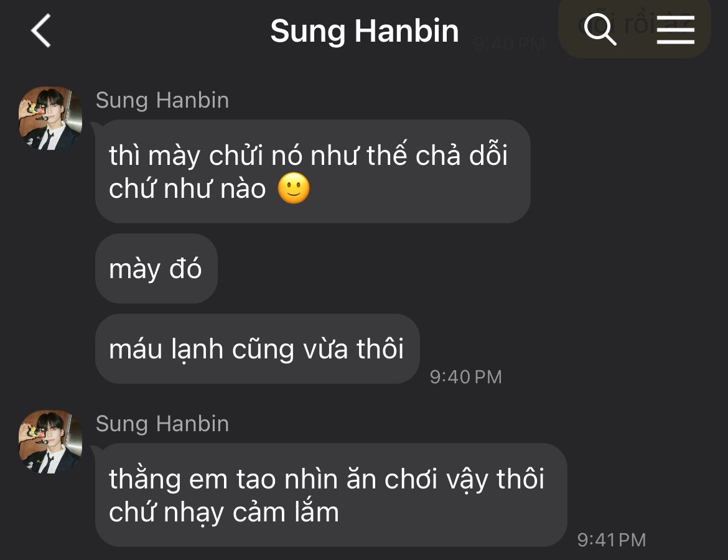728x560 pixels.
Task: Select the 'máu lạnh cũng vừa thôi' bubble
Action: [x=257, y=348]
